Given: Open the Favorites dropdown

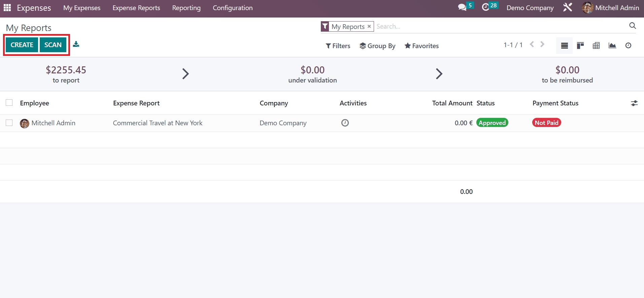Looking at the screenshot, I should coord(421,46).
